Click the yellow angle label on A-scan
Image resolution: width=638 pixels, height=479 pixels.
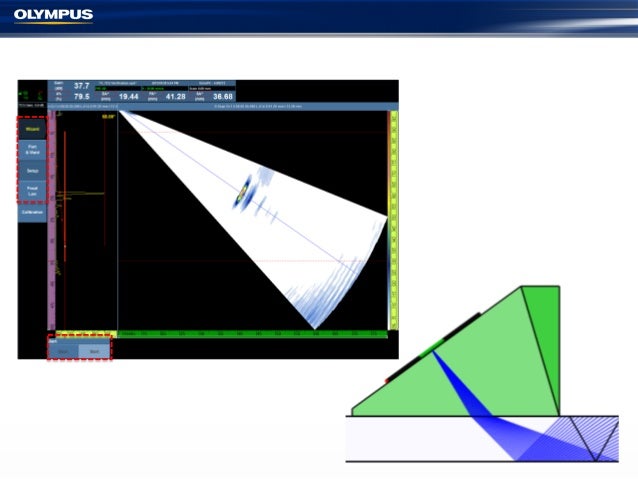(109, 116)
